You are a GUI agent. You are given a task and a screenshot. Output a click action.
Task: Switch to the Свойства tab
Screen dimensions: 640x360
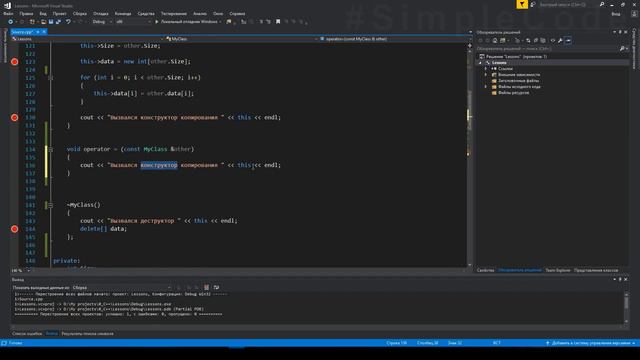pyautogui.click(x=485, y=270)
